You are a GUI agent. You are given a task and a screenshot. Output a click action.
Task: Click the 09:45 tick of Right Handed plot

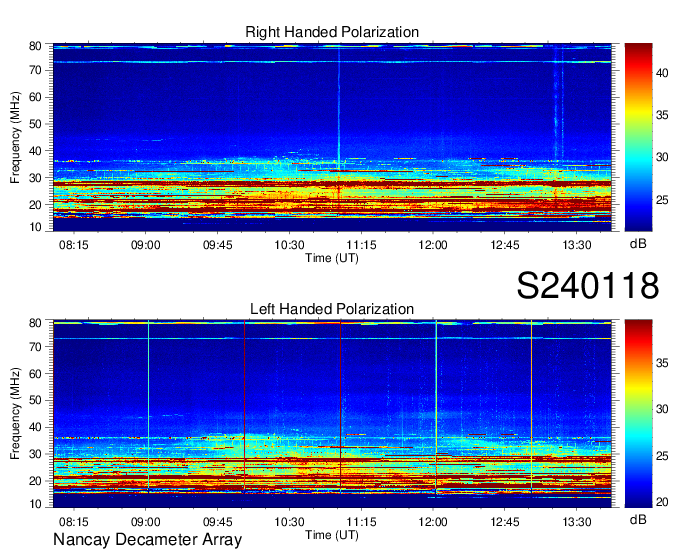point(218,245)
